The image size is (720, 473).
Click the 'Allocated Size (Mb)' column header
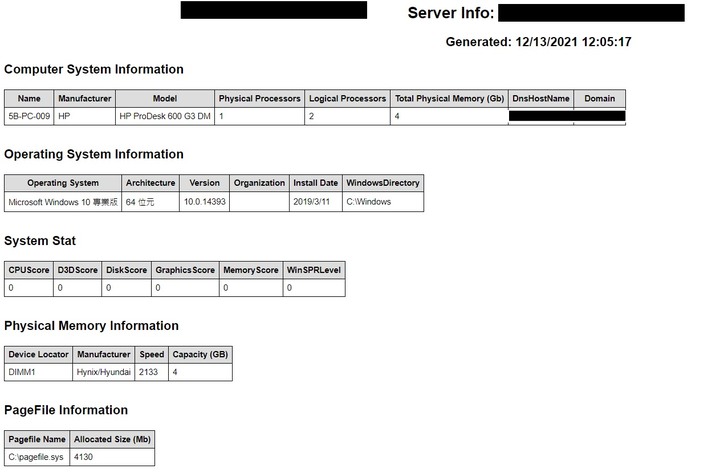[112, 439]
